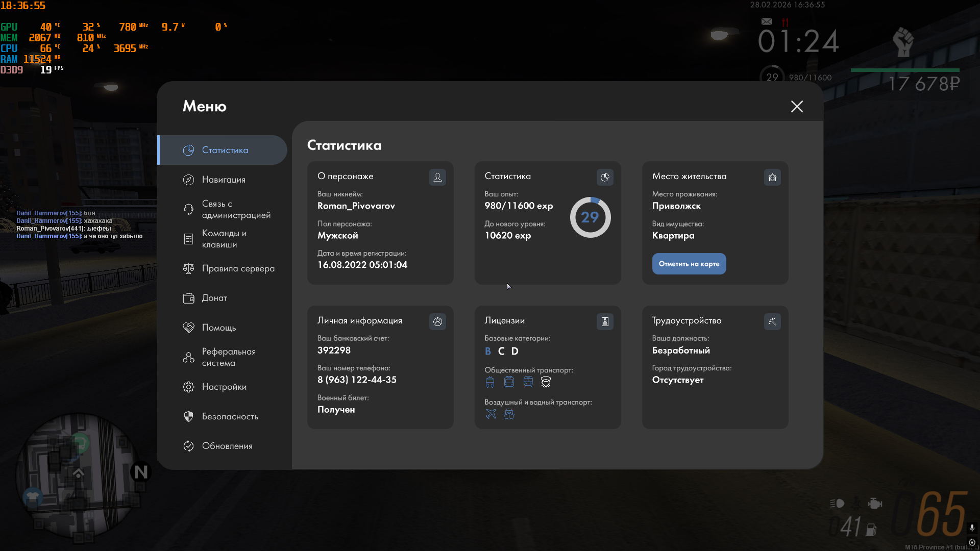Click the pie chart icon in Статистика card

pos(605,177)
